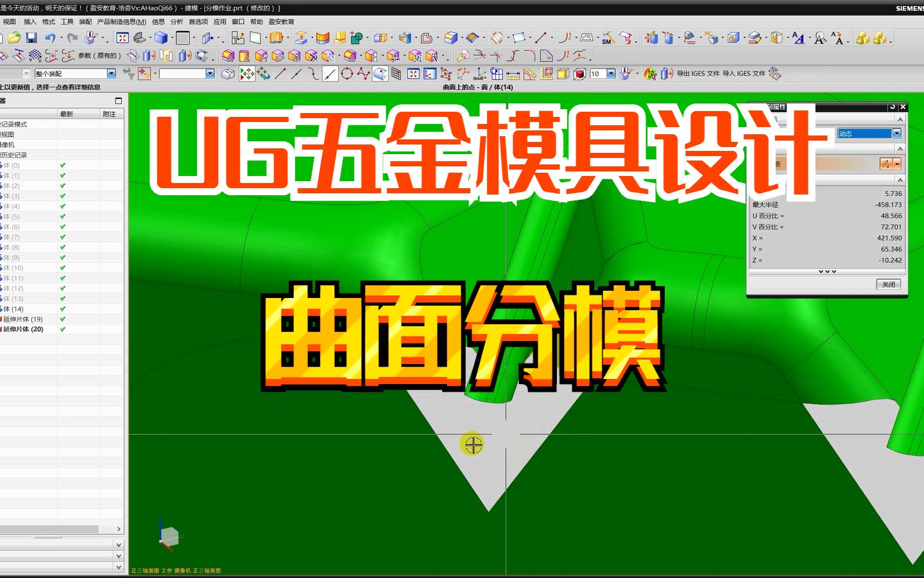Select the Studio Spline curve tool
Screen dimensions: 924x578
click(363, 73)
